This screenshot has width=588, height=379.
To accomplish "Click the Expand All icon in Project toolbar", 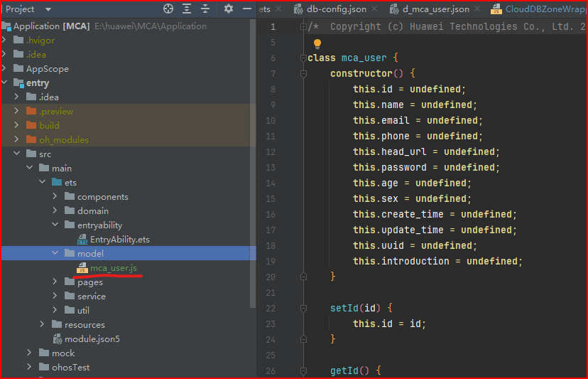I will point(187,9).
